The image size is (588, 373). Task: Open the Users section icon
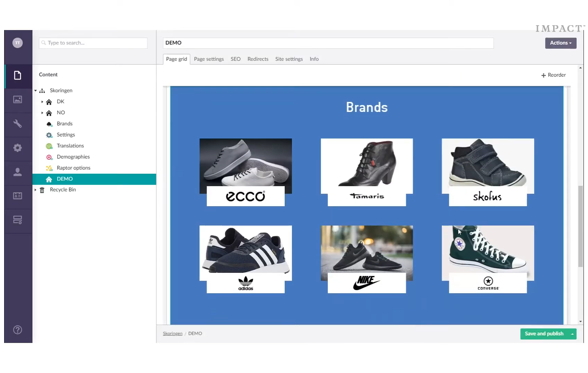coord(18,172)
